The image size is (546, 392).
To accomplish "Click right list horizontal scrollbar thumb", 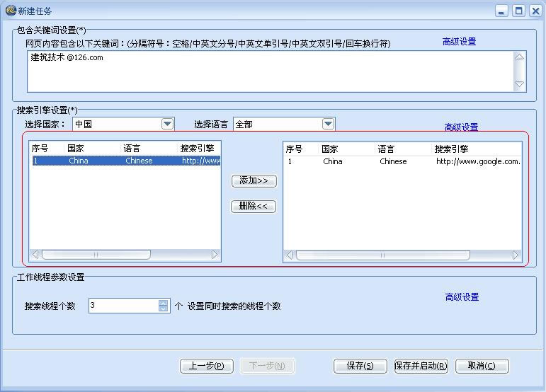I will pos(382,255).
